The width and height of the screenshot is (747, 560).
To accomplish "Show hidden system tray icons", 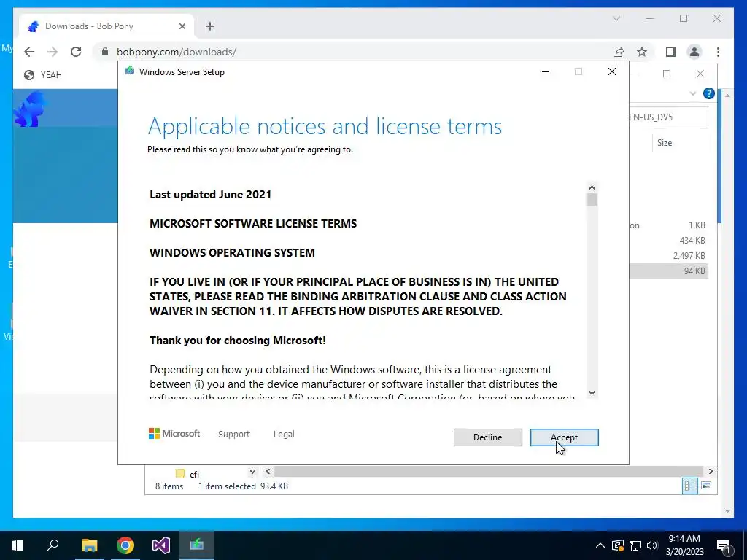I will click(600, 545).
